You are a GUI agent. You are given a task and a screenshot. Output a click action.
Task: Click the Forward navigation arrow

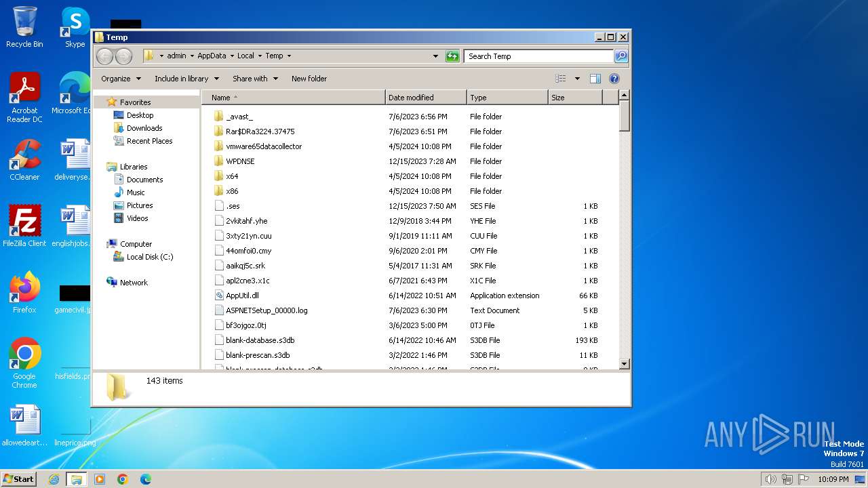point(123,56)
